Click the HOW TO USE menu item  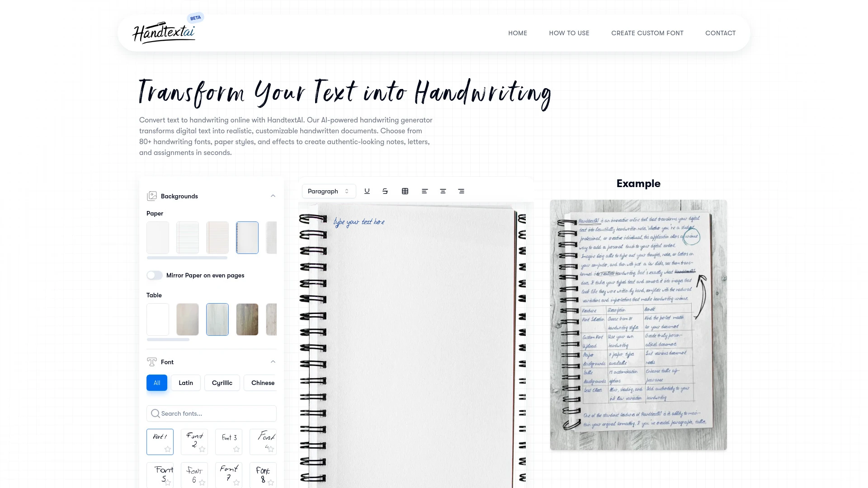tap(569, 32)
